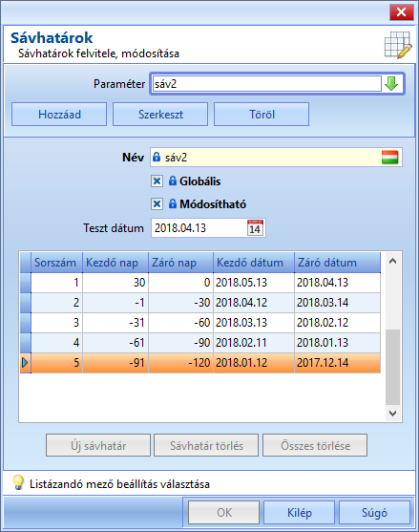Sort by the Kezdő dátum column header
The width and height of the screenshot is (419, 532).
pyautogui.click(x=254, y=263)
